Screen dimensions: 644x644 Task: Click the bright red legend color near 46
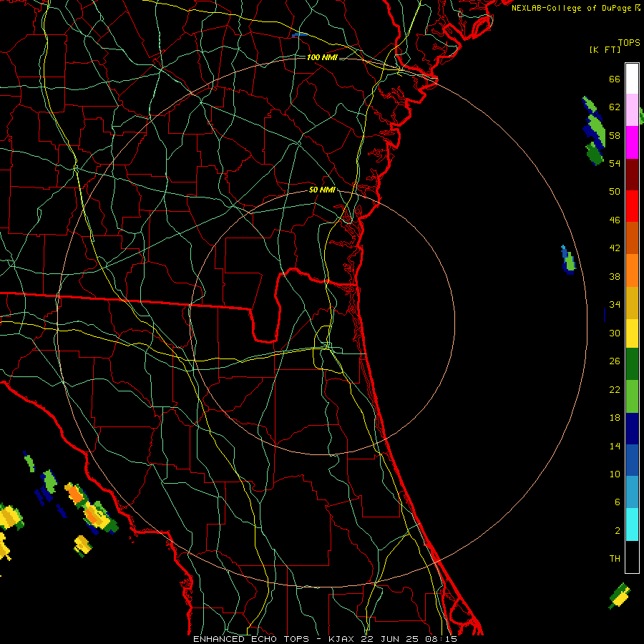632,207
